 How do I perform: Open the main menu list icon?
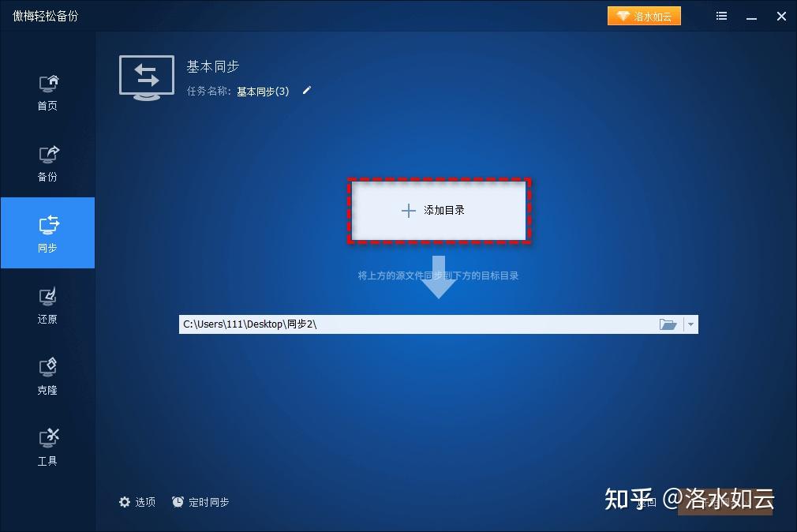(x=721, y=17)
